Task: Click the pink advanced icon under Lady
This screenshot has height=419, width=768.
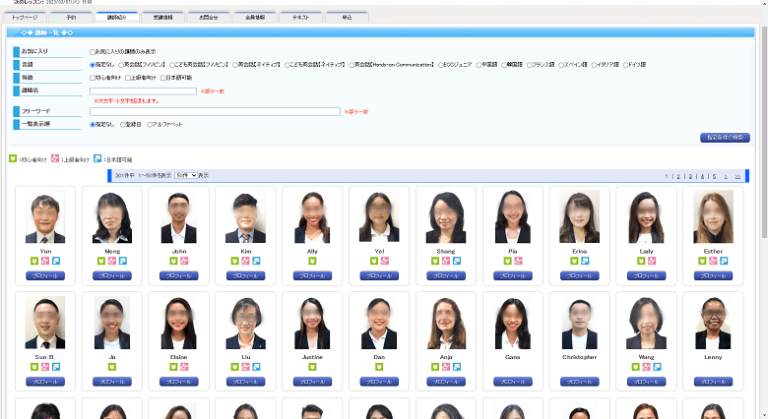Action: click(x=652, y=261)
